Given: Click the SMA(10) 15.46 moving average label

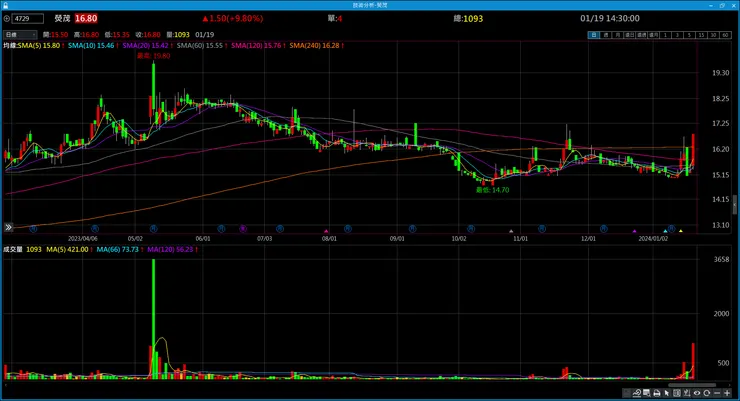Looking at the screenshot, I should pyautogui.click(x=91, y=46).
